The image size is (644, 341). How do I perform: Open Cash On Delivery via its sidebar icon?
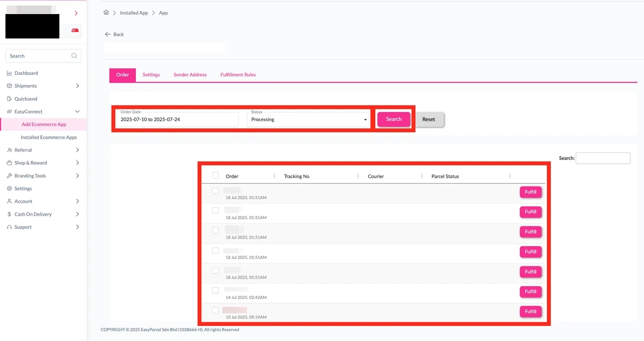coord(11,214)
